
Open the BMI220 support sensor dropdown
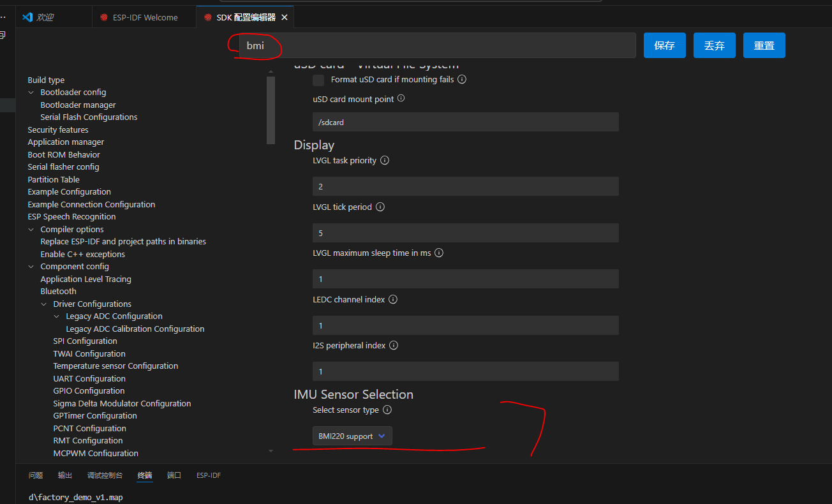352,436
